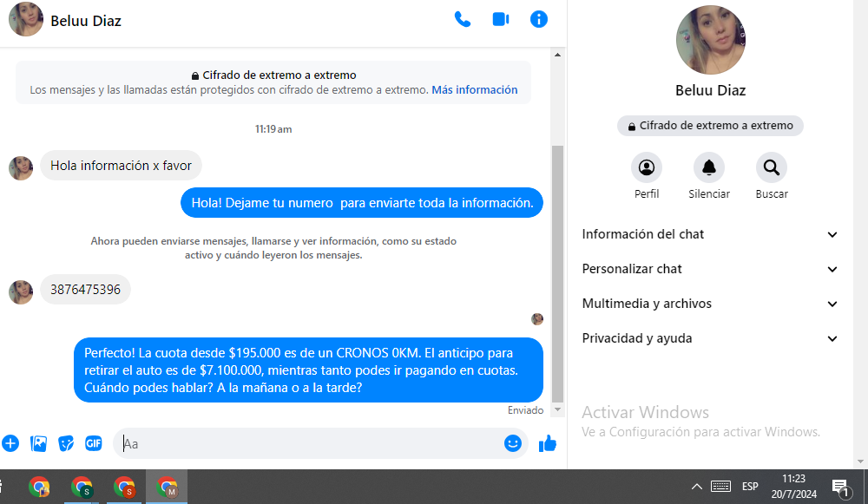Expand Información del chat section

[710, 234]
